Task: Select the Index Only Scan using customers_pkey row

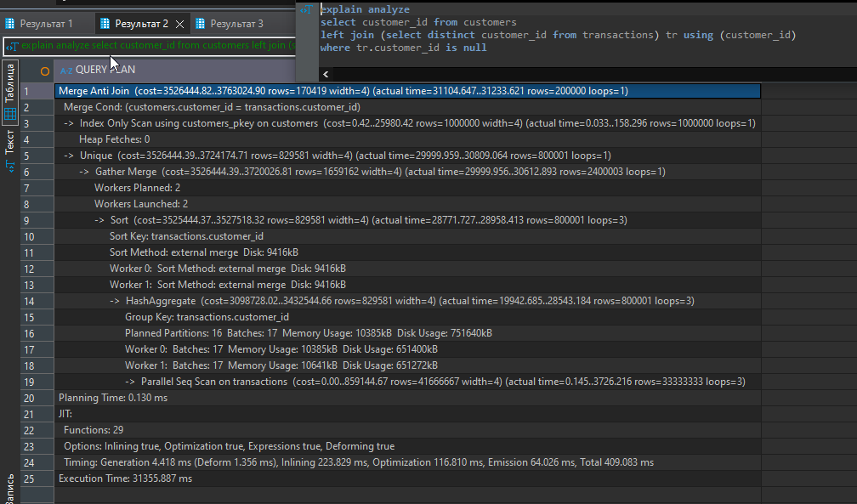Action: [407, 123]
